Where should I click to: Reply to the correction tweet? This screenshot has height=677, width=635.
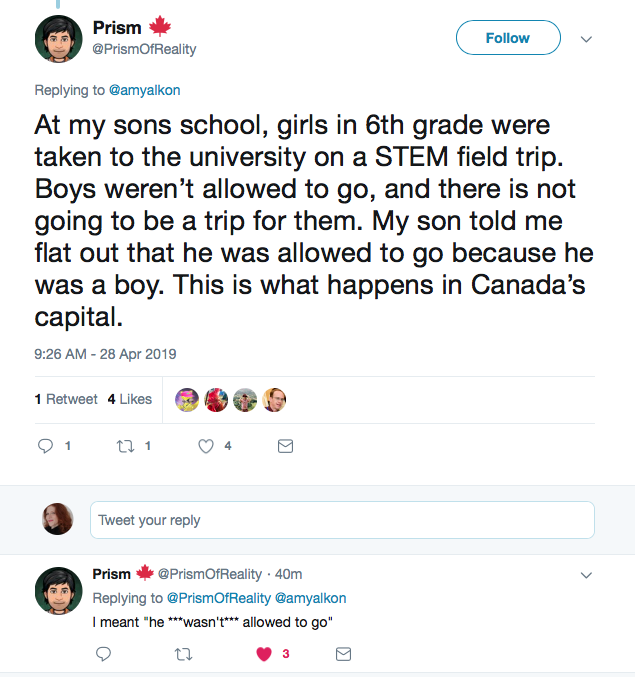point(103,654)
